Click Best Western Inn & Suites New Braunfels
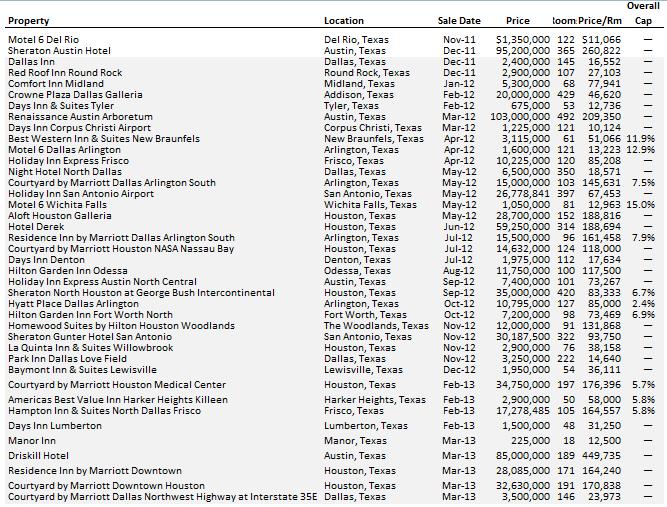This screenshot has width=667, height=507. click(x=104, y=139)
